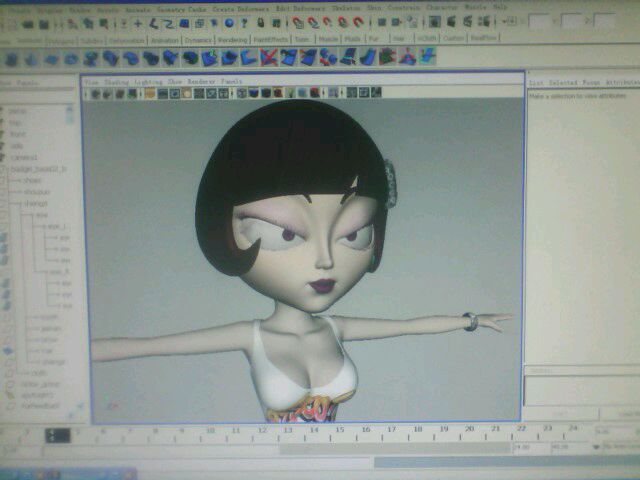This screenshot has height=480, width=640.
Task: Click the X-Ray icon in panel toolbar
Action: [x=352, y=93]
